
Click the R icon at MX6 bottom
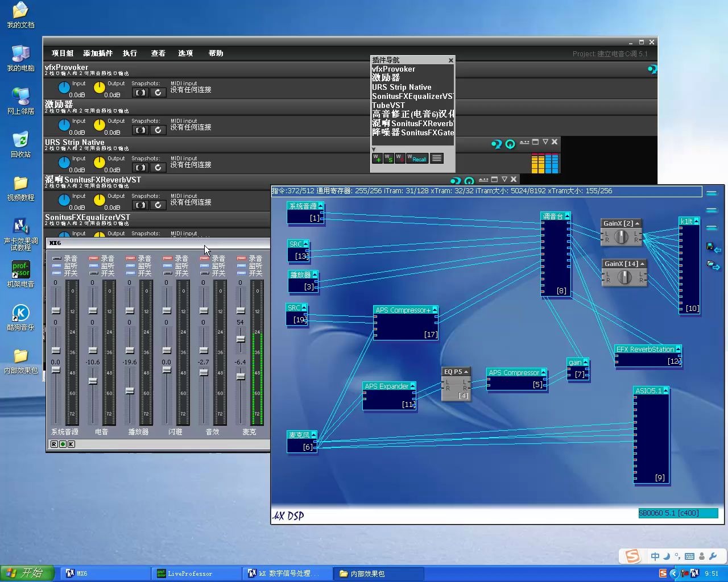54,444
